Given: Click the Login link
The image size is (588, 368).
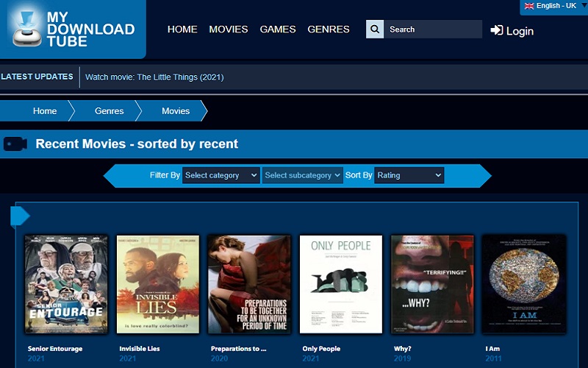Looking at the screenshot, I should 512,31.
